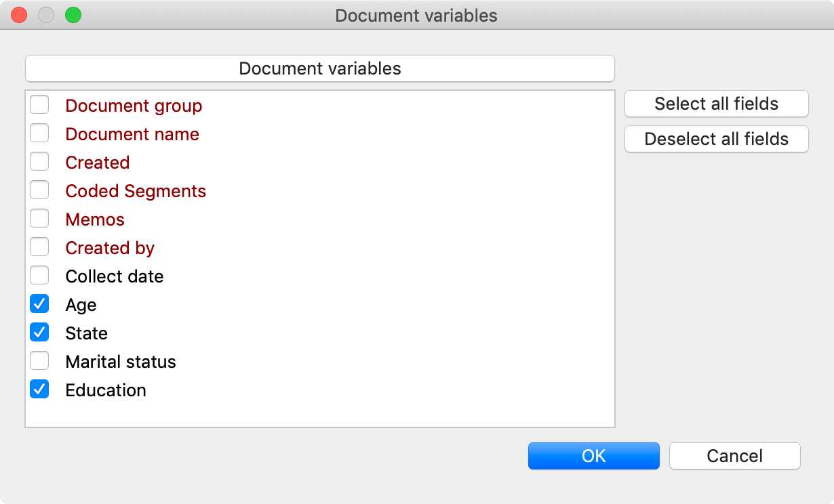Uncheck the Age variable
Viewport: 834px width, 504px height.
(x=39, y=305)
